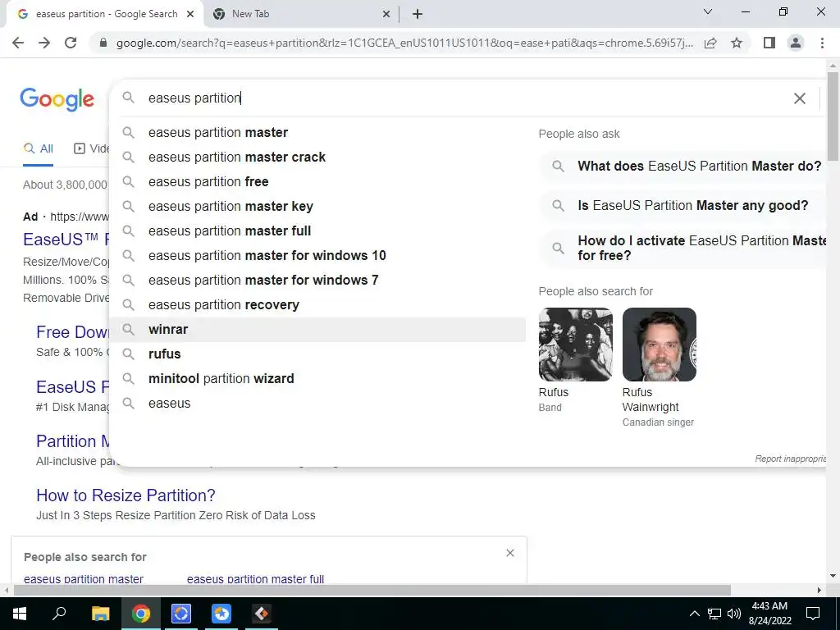Reload the current page
This screenshot has height=630, width=840.
[x=71, y=43]
